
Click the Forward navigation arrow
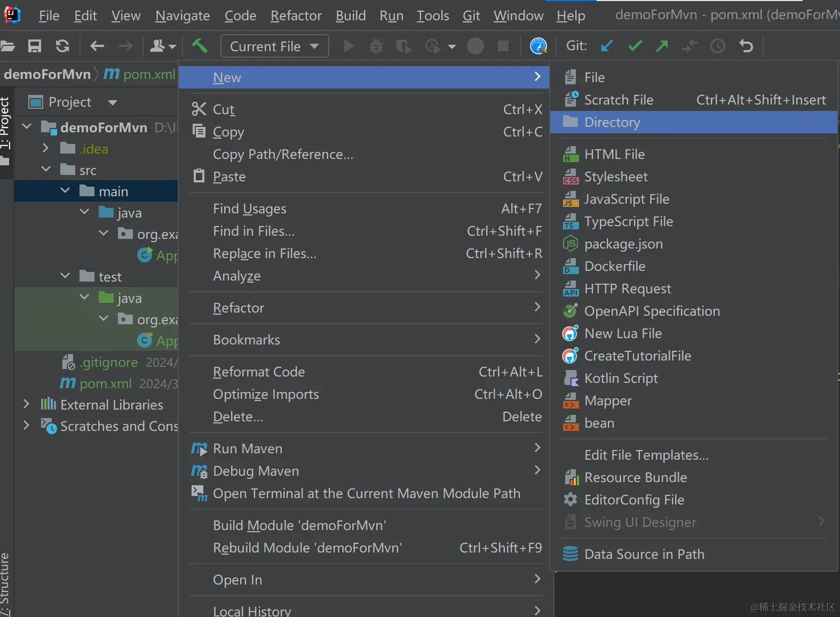point(126,46)
